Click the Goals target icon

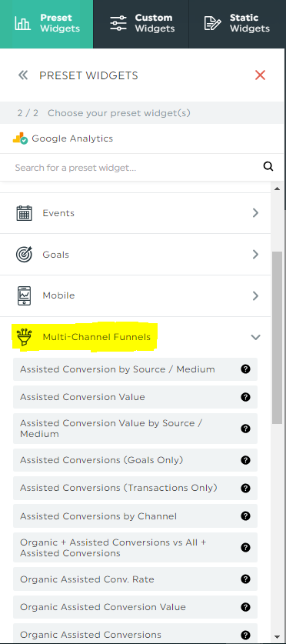(x=24, y=254)
